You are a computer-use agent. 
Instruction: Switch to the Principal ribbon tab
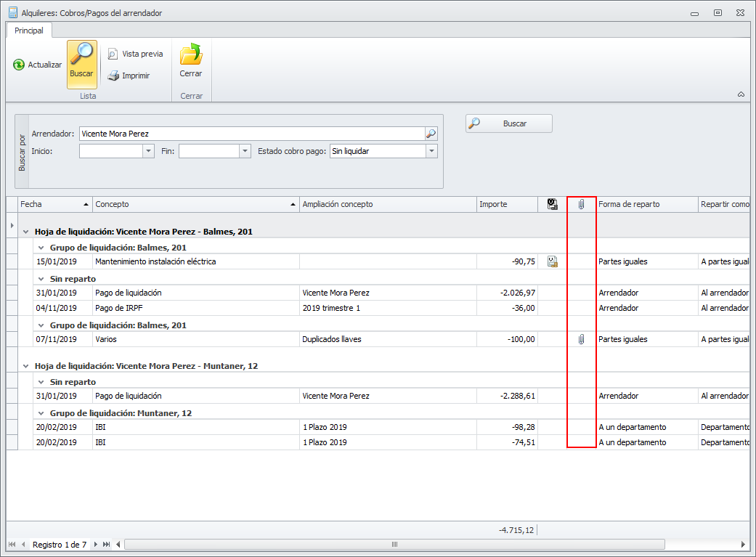[x=29, y=31]
